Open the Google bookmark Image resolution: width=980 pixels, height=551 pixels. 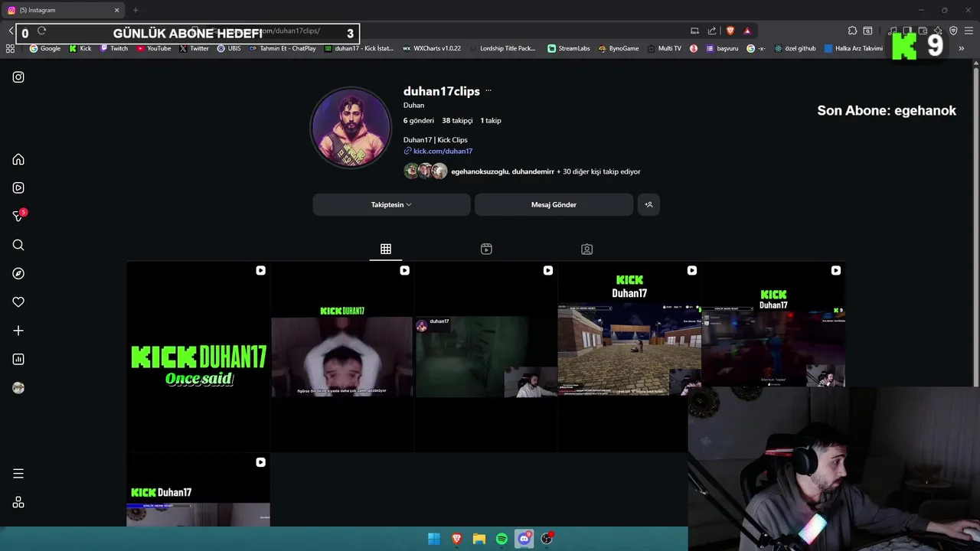[x=44, y=48]
